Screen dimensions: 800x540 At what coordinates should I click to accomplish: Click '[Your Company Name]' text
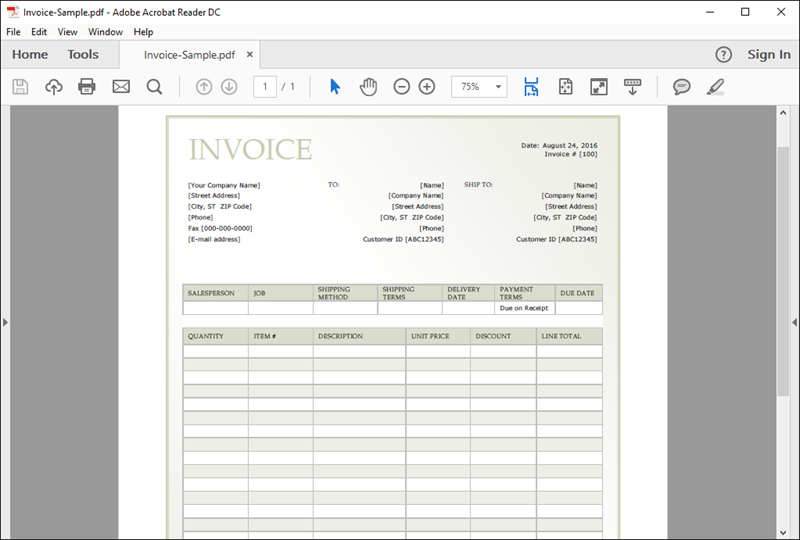(224, 185)
